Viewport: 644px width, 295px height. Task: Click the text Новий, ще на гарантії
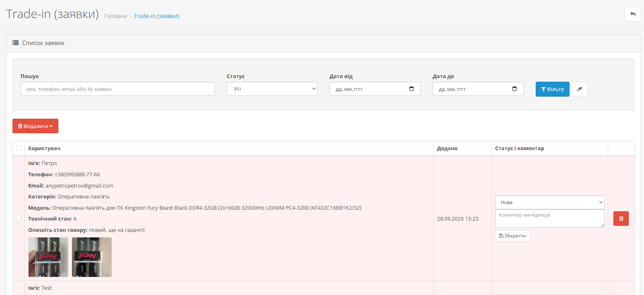[x=117, y=230]
